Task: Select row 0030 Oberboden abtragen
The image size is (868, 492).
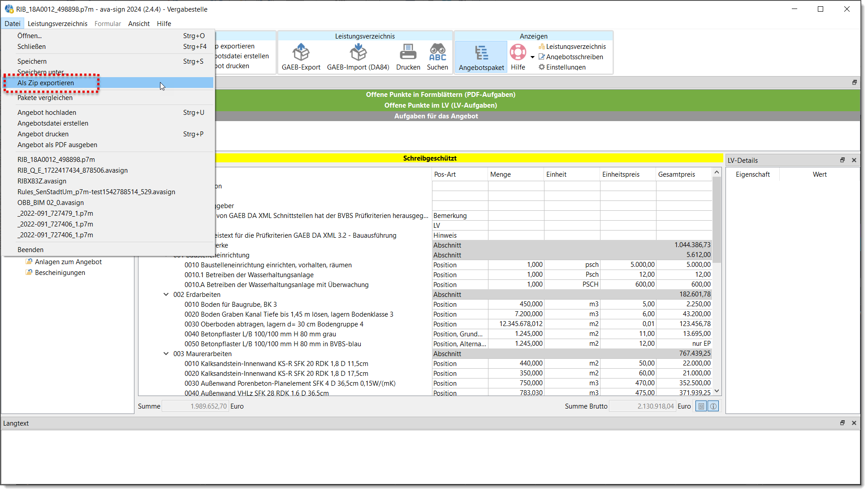Action: tap(425, 324)
